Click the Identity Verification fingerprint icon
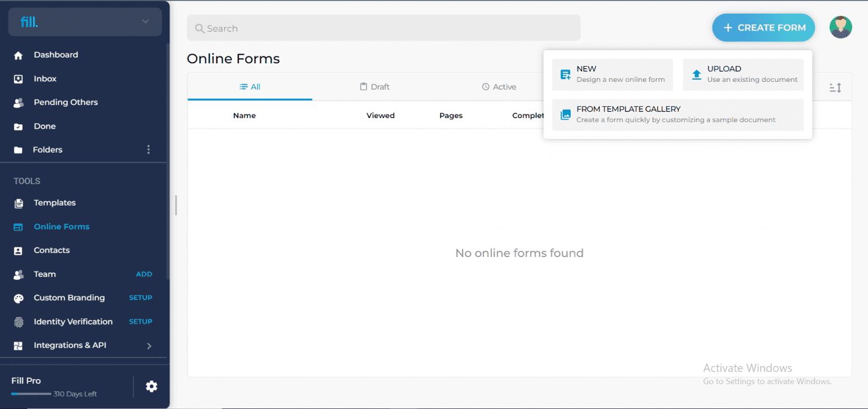Screen dimensions: 868x409 tap(19, 321)
